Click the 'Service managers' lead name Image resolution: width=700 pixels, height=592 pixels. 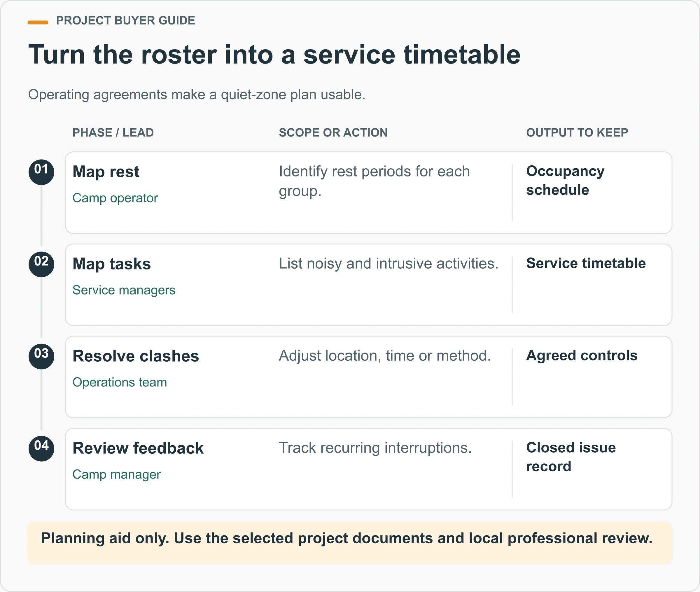pyautogui.click(x=124, y=290)
